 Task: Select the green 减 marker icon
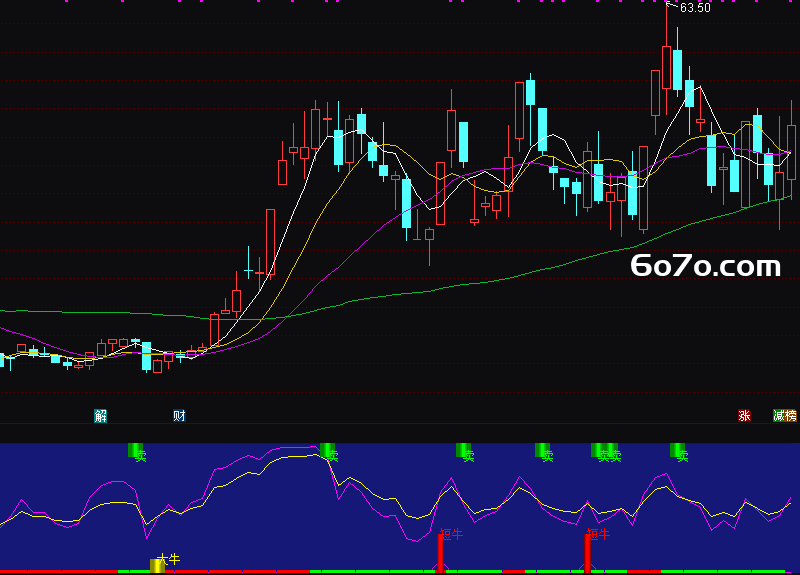779,416
